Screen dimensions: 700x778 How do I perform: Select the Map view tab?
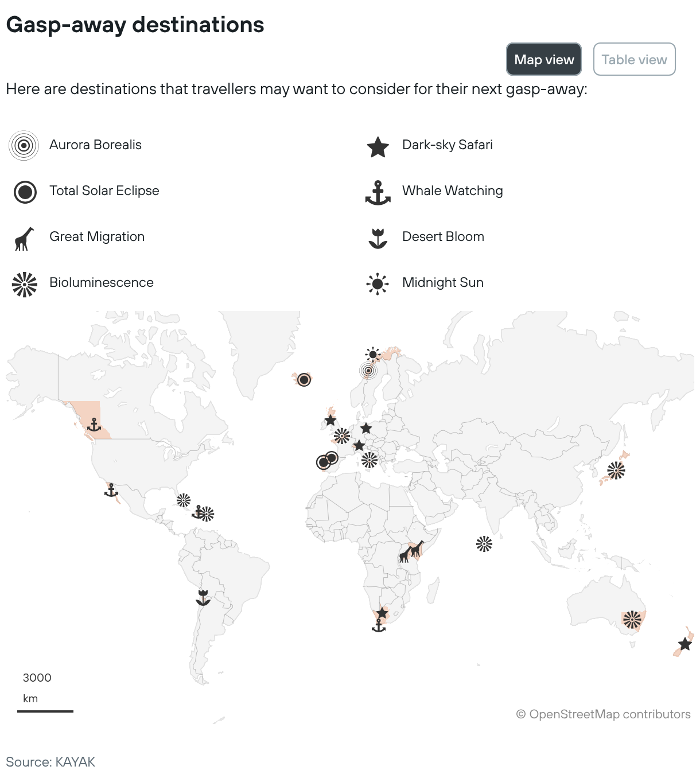[543, 59]
